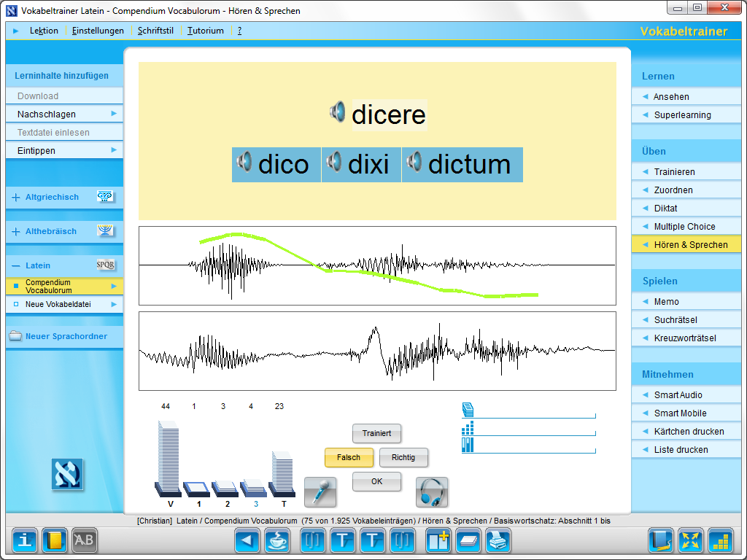
Task: Play audio for the word dicere
Action: (x=337, y=112)
